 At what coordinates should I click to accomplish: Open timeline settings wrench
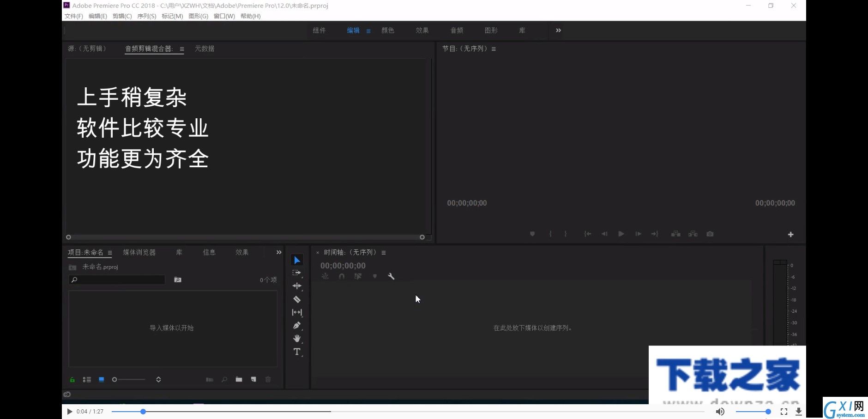[x=391, y=276]
